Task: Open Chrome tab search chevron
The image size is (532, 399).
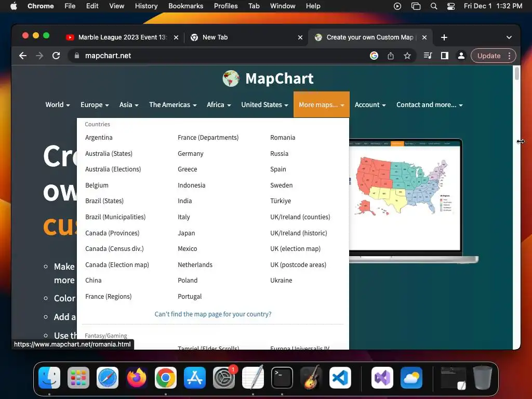Action: (x=509, y=37)
